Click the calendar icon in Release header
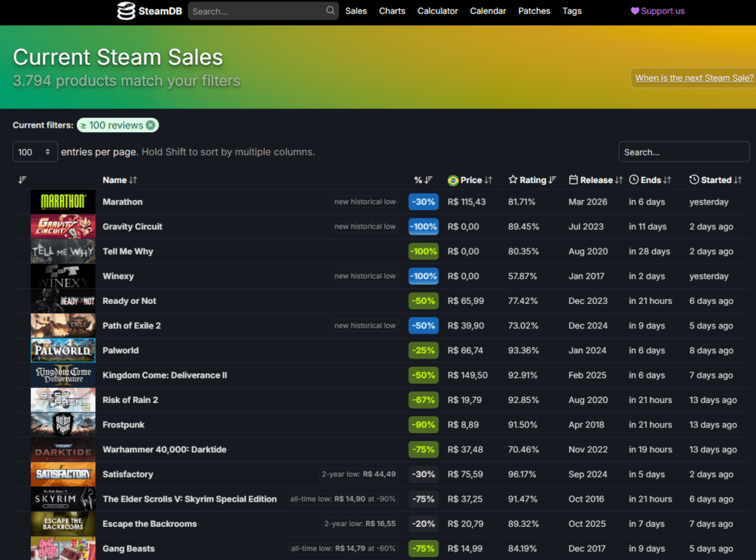The width and height of the screenshot is (756, 560). [573, 179]
